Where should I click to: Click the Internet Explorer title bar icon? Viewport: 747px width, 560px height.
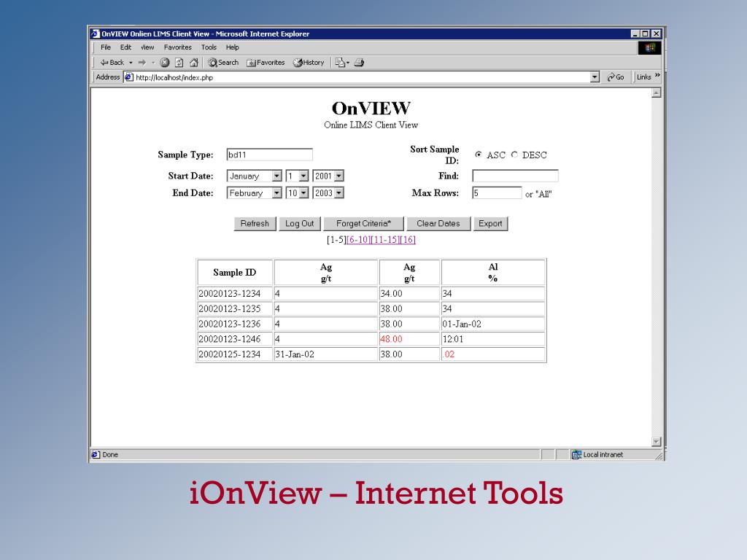click(96, 34)
